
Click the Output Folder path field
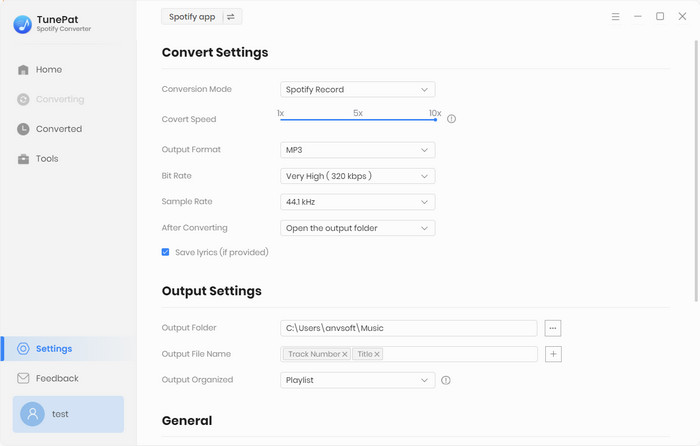point(408,328)
